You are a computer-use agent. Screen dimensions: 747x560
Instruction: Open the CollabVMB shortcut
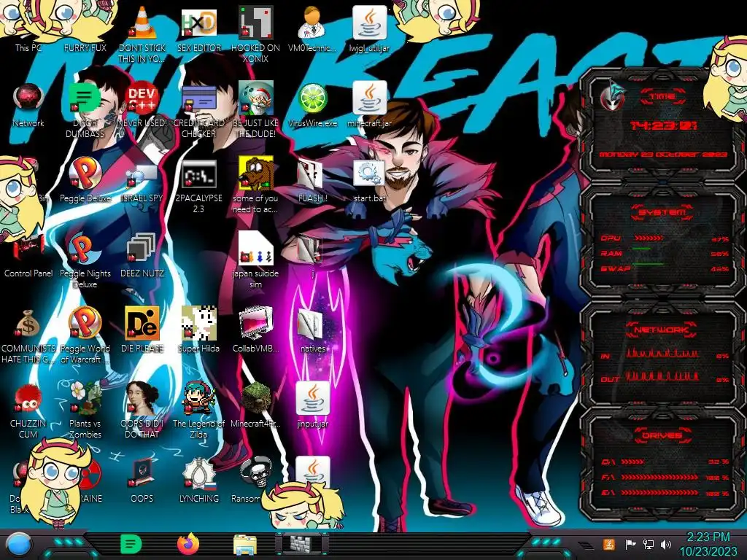[255, 330]
